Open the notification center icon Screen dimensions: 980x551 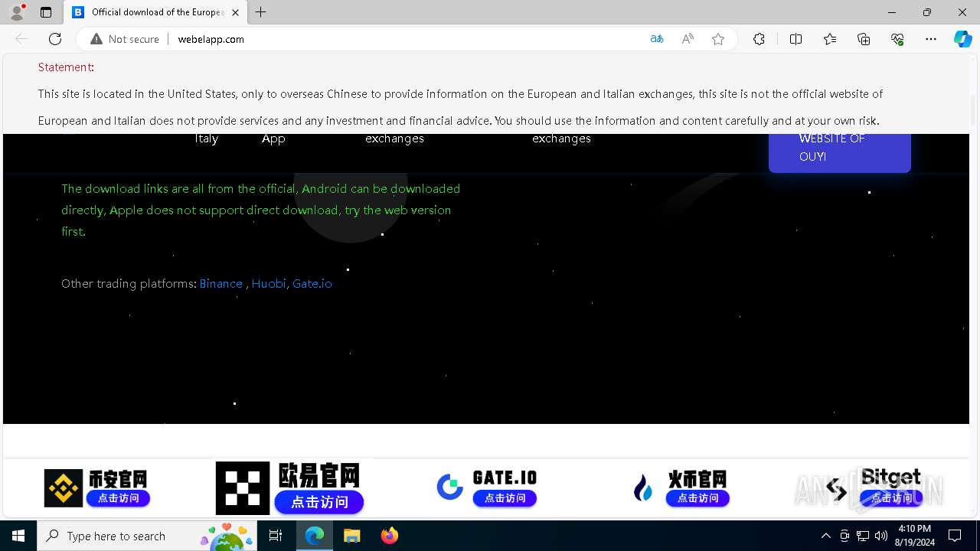[955, 536]
